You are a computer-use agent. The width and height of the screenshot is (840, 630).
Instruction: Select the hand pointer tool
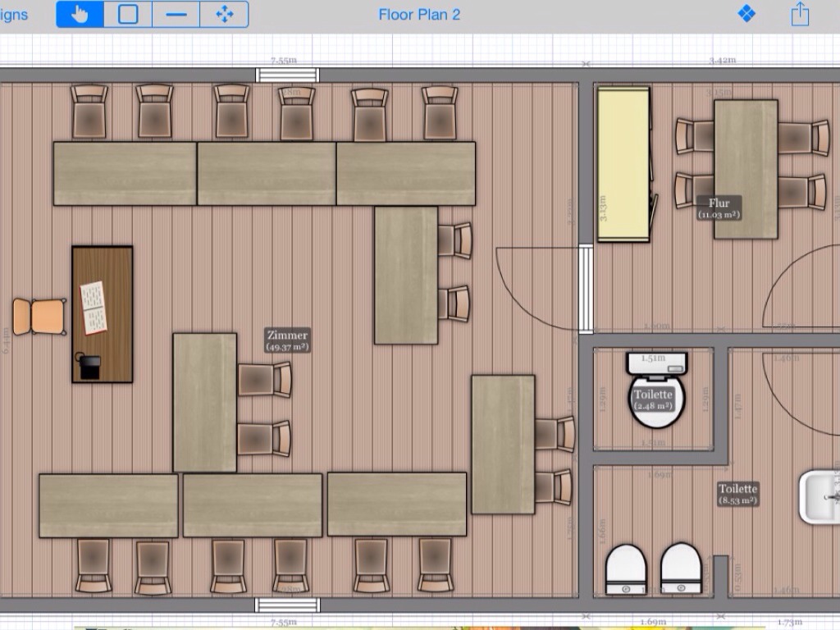pyautogui.click(x=80, y=15)
